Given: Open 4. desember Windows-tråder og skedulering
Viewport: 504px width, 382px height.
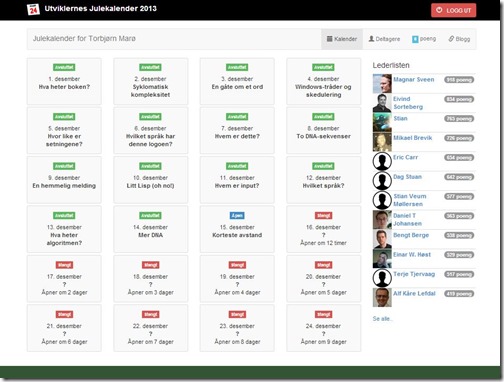Looking at the screenshot, I should 323,81.
